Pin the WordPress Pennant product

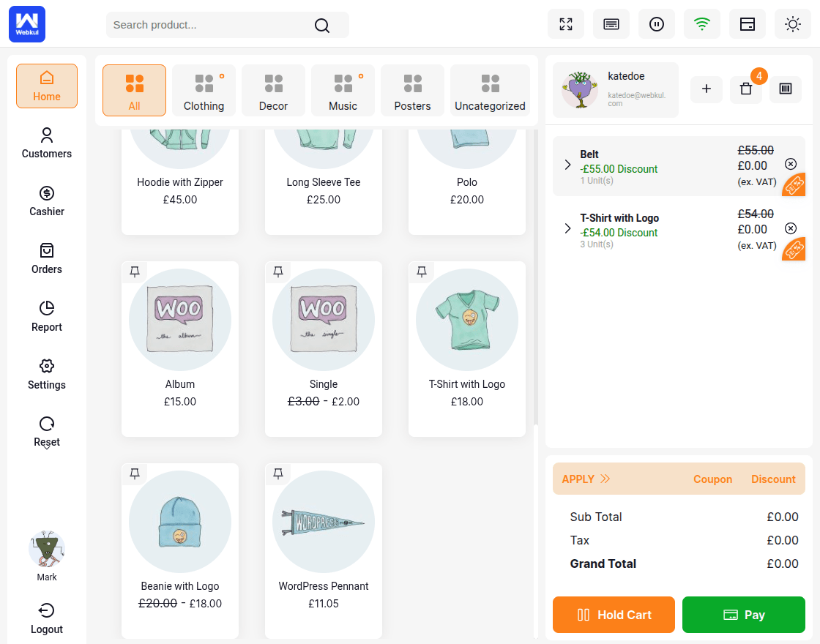(278, 473)
